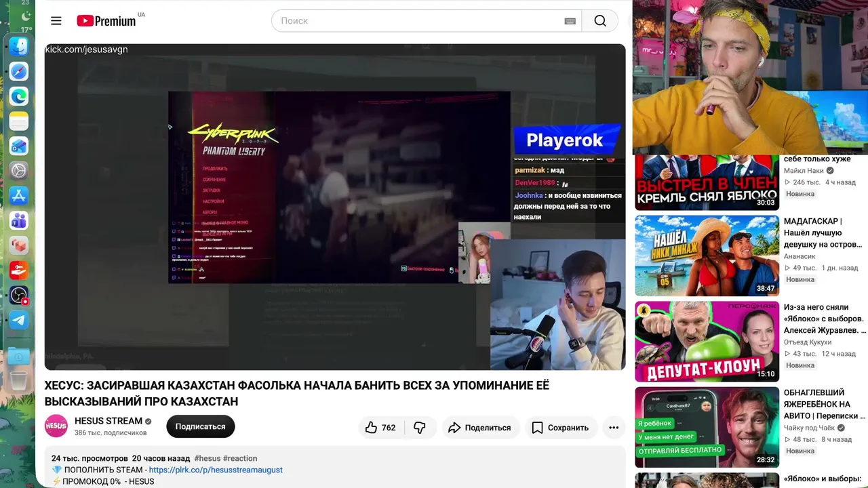
Task: Open Outlook from the Dock
Action: pyautogui.click(x=19, y=146)
